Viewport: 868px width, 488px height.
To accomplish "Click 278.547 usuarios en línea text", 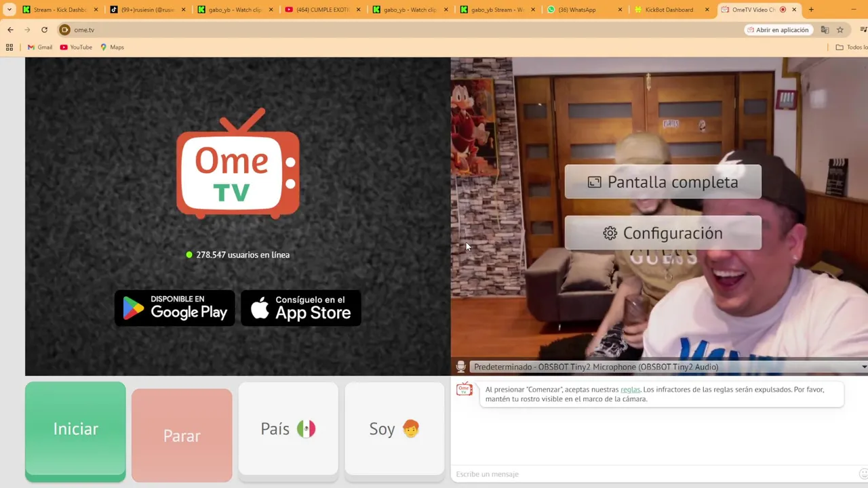I will (243, 255).
